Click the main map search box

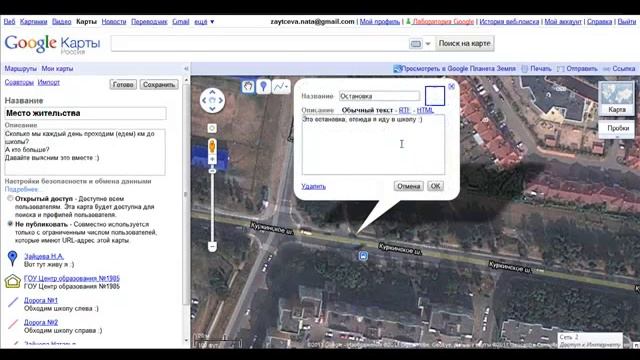point(259,43)
